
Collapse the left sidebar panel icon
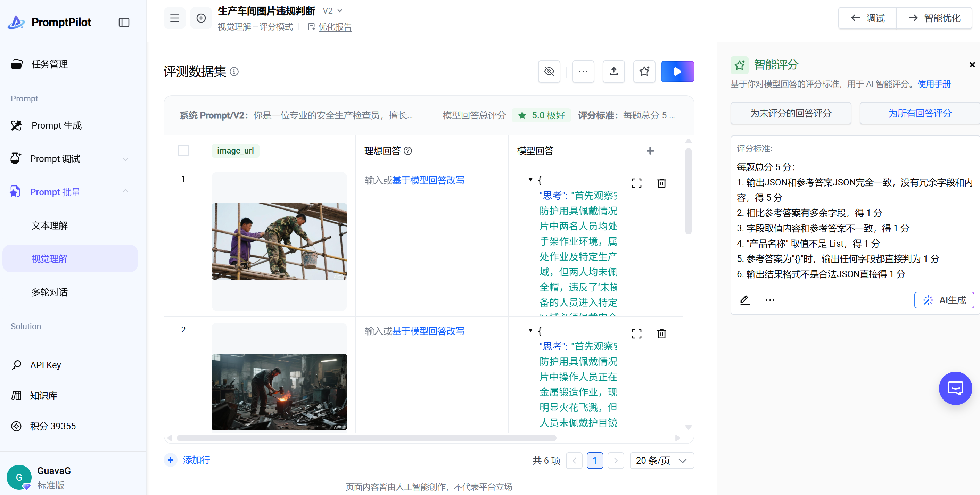click(x=124, y=23)
